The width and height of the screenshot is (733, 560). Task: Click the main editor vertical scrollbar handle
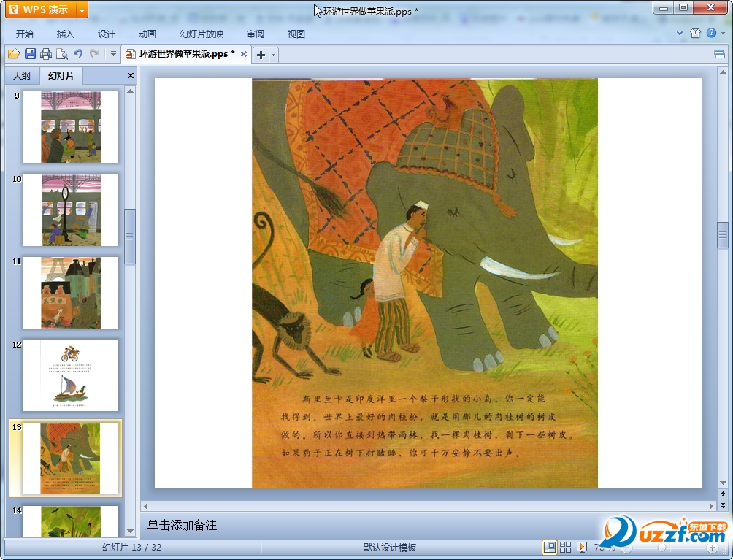click(x=723, y=235)
